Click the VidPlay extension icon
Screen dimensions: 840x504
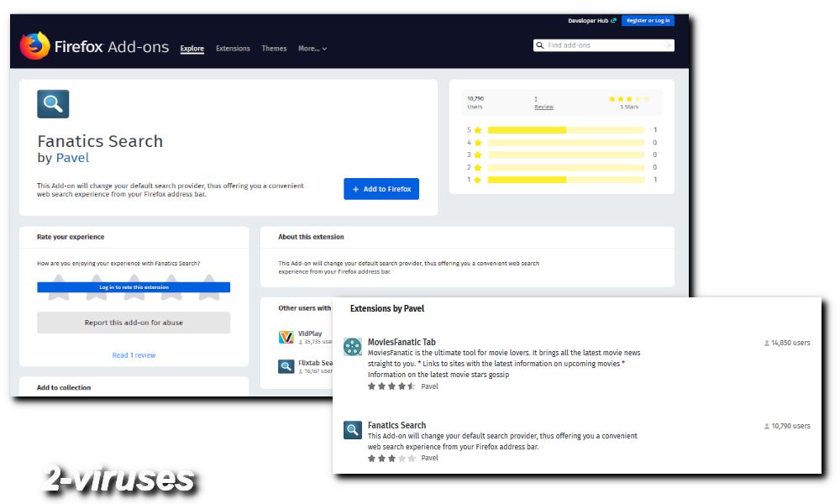coord(286,336)
